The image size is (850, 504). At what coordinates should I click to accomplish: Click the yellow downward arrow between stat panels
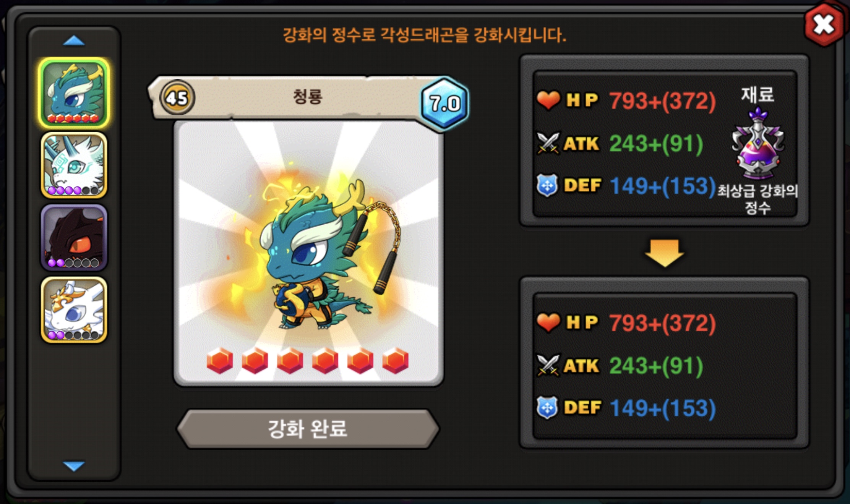664,253
